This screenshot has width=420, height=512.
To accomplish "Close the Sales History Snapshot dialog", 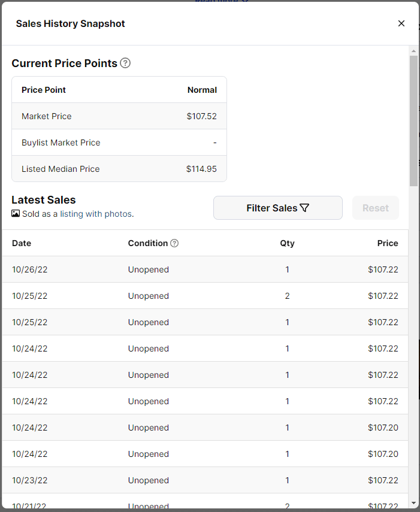I will pyautogui.click(x=401, y=23).
